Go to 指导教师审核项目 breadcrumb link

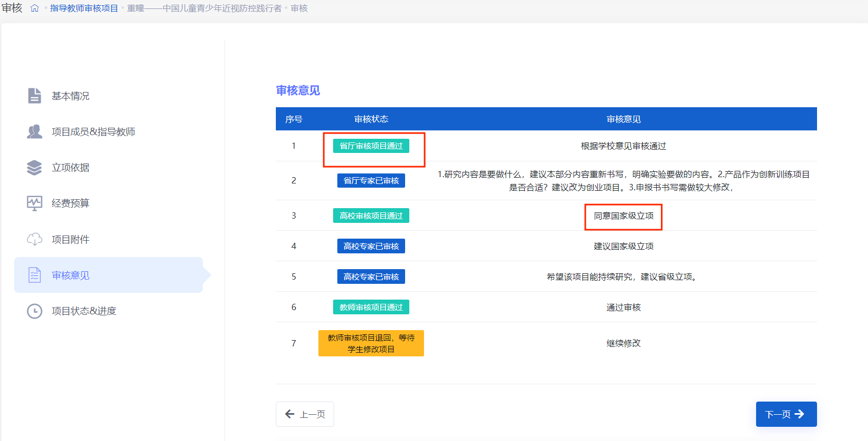coord(84,8)
